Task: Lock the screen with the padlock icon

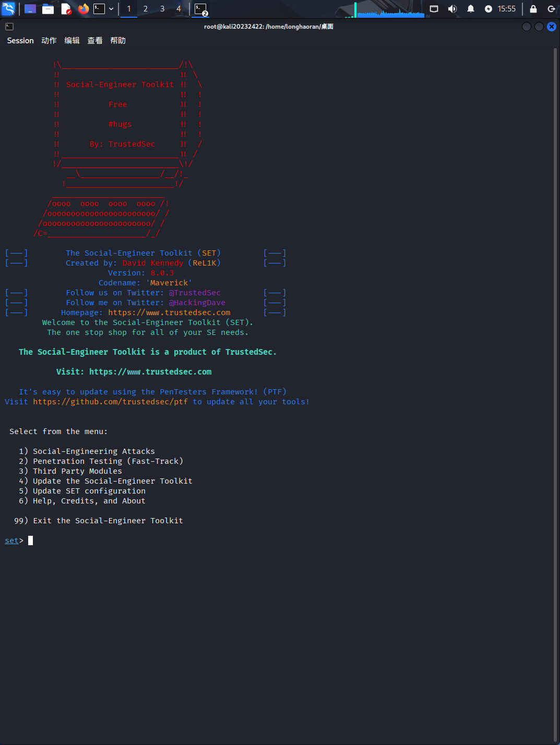Action: pos(533,9)
